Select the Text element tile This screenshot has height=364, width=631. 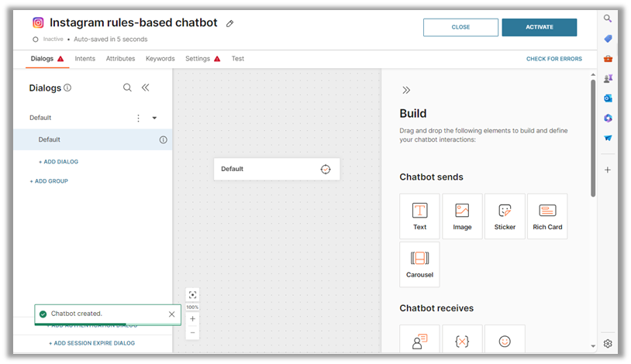[419, 216]
